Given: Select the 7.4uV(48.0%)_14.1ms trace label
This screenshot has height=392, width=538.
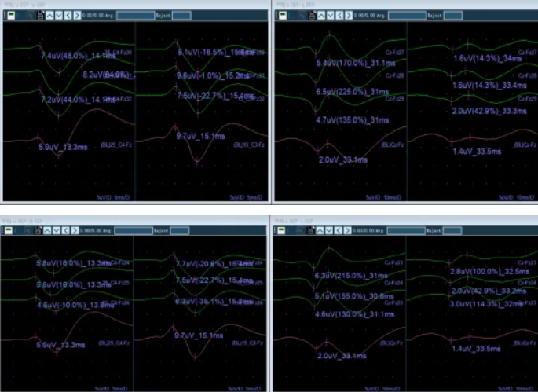Looking at the screenshot, I should point(79,55).
